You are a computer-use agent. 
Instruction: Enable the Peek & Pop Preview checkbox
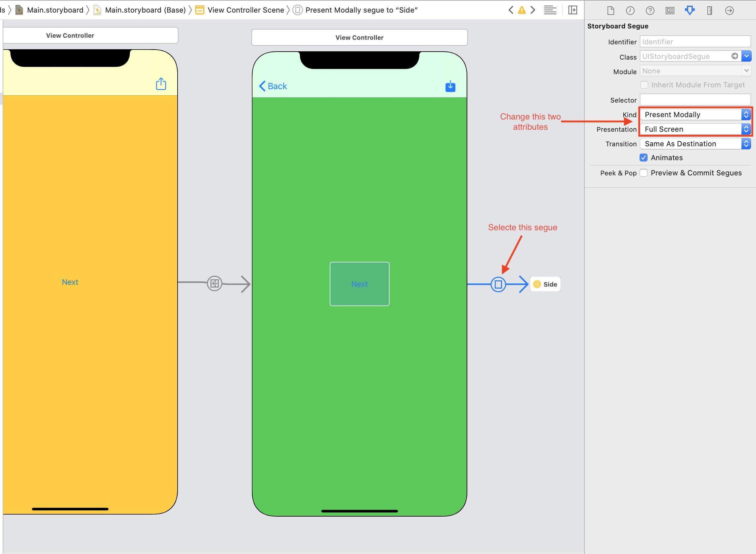tap(645, 172)
